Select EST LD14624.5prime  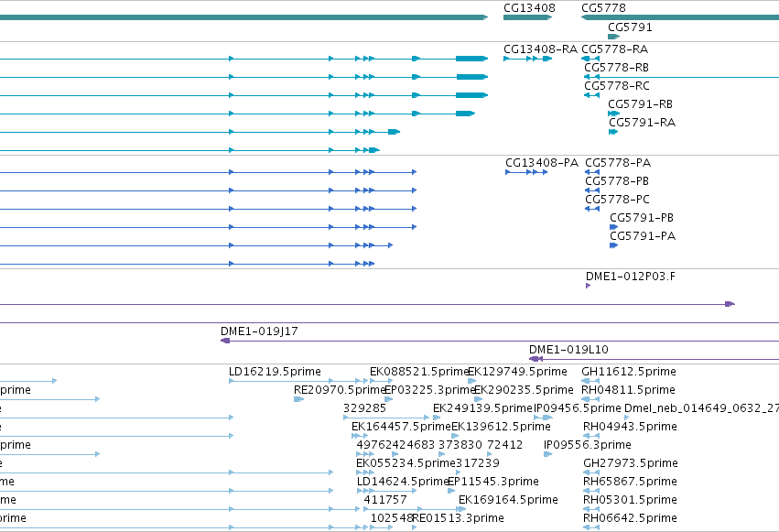[386, 492]
